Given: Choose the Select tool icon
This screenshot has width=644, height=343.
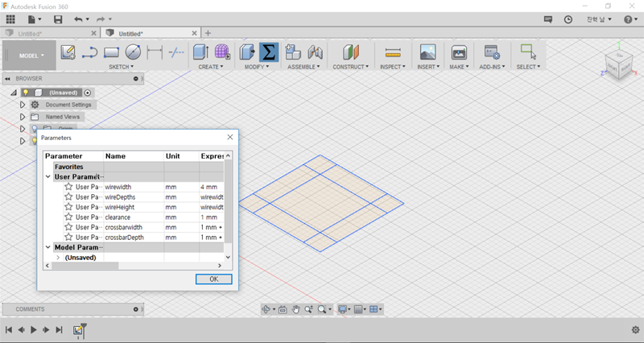Looking at the screenshot, I should [x=528, y=52].
